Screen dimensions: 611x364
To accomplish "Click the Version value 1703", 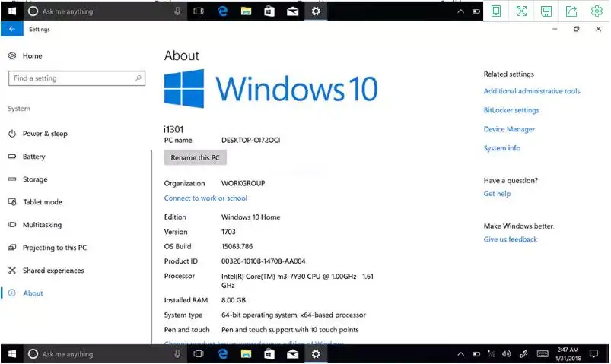I will (228, 232).
